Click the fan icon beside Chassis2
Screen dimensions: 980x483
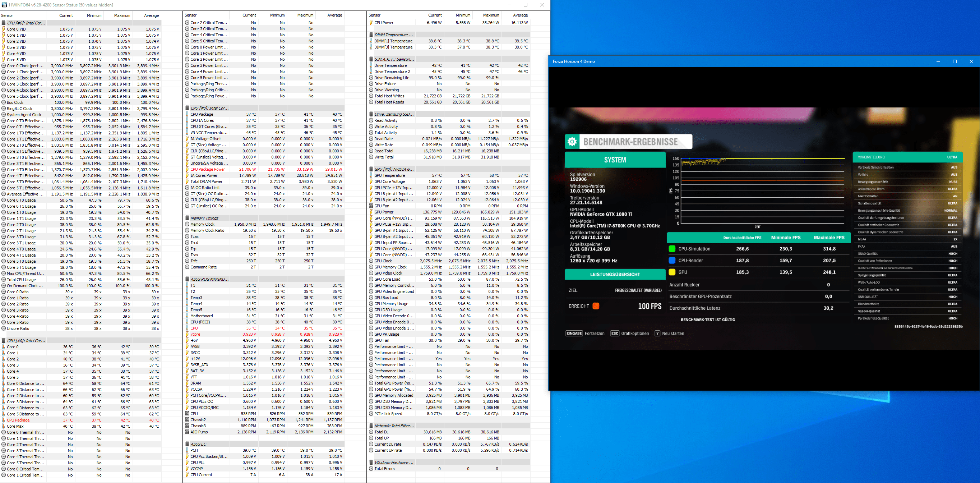click(x=187, y=420)
